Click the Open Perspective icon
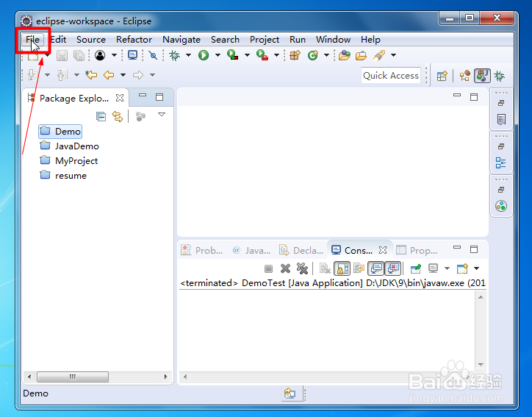The image size is (532, 417). [x=442, y=76]
